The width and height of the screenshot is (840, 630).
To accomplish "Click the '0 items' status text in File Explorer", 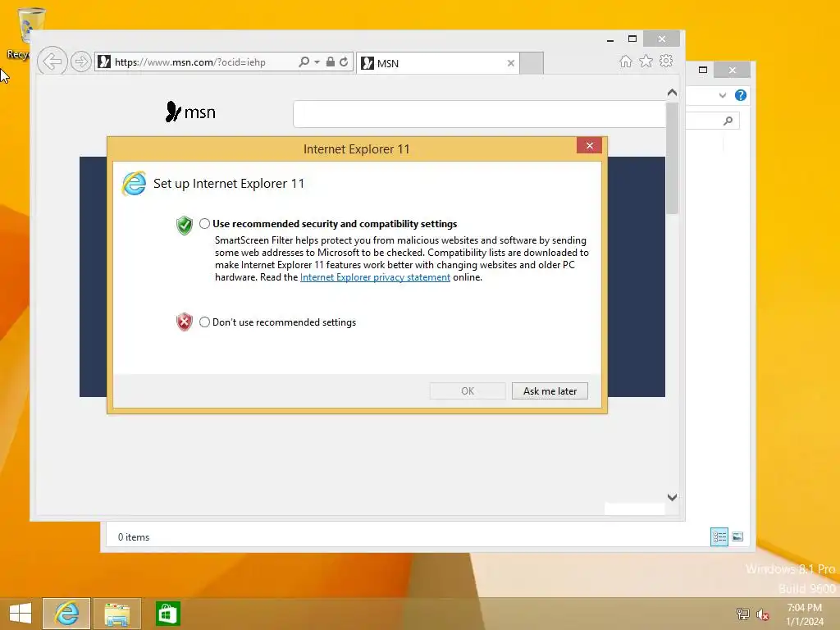I will (134, 536).
